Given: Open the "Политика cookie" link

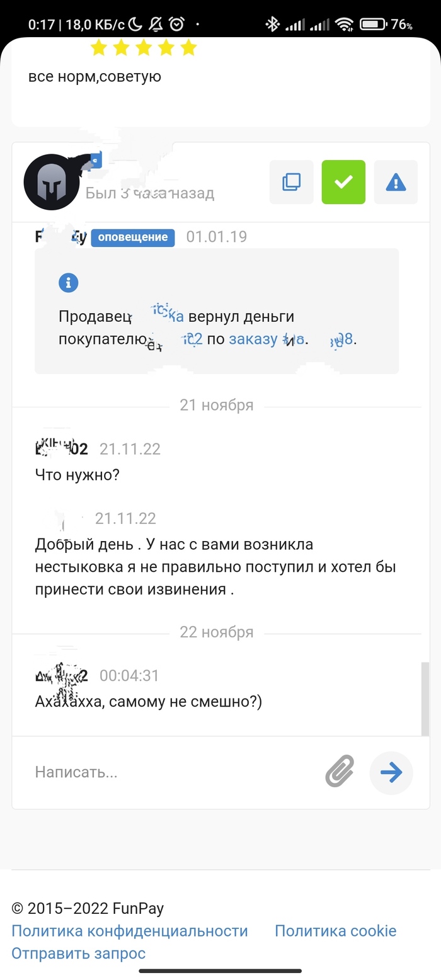Looking at the screenshot, I should [x=336, y=931].
